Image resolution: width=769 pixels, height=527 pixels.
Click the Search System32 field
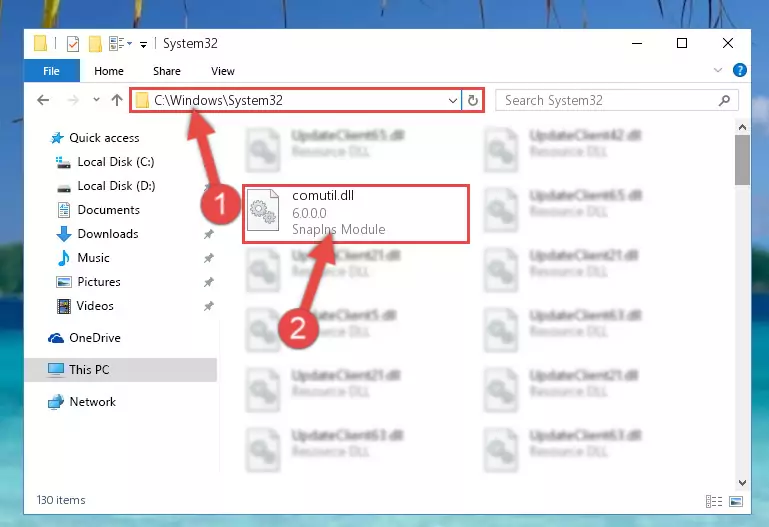(616, 100)
